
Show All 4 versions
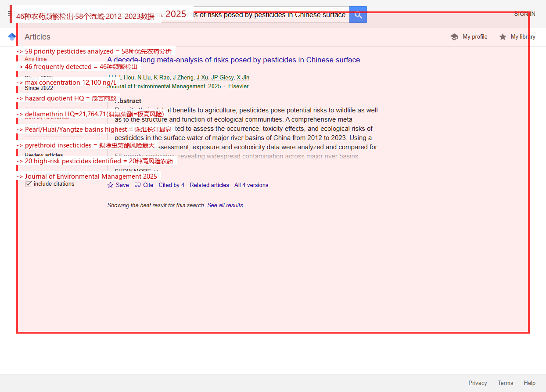click(251, 185)
